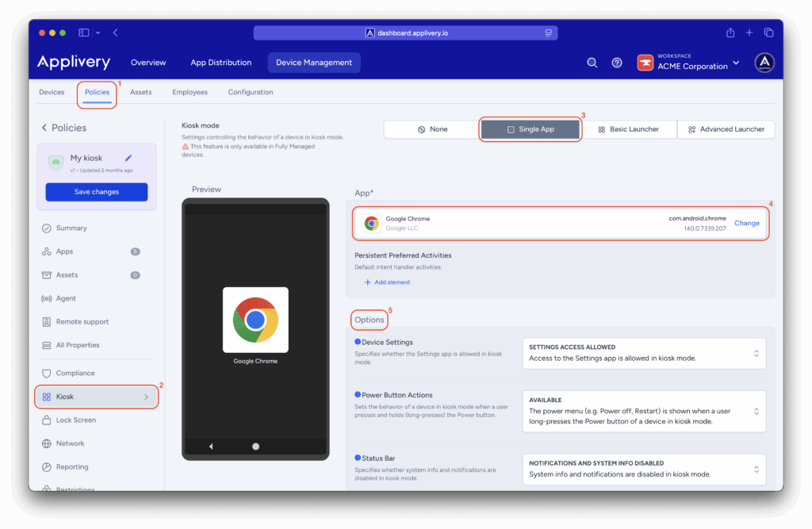Open the Power Button Actions dropdown
Screen dimensions: 812x529
pos(644,411)
